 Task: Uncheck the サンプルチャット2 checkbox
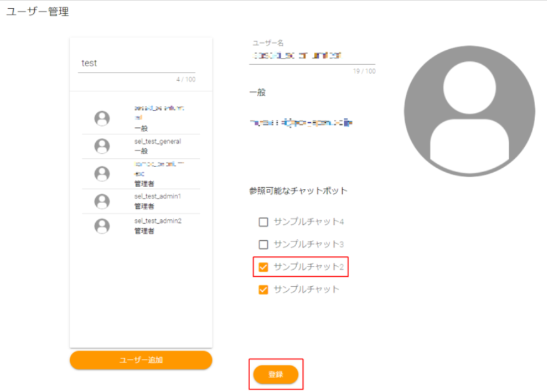[263, 267]
